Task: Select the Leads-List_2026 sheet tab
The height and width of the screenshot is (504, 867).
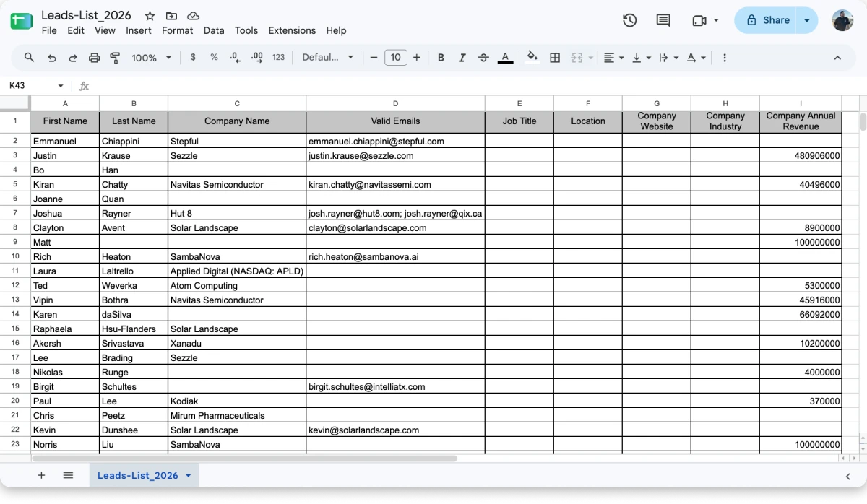Action: point(143,475)
